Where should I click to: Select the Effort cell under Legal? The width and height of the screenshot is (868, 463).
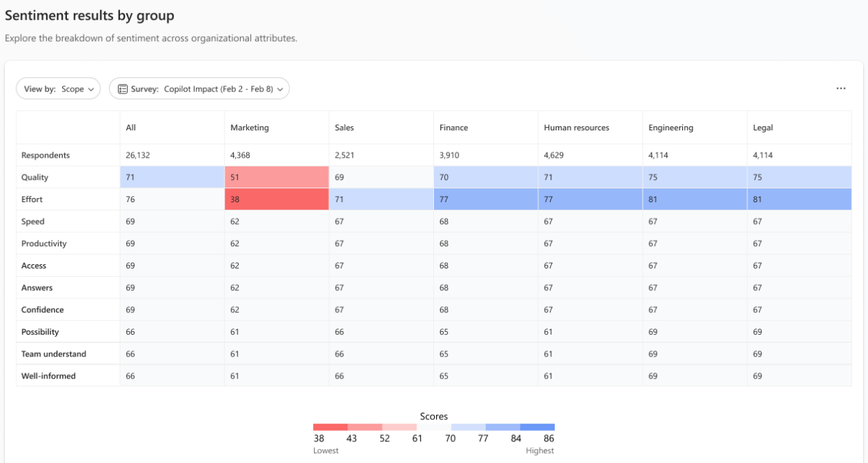point(799,199)
